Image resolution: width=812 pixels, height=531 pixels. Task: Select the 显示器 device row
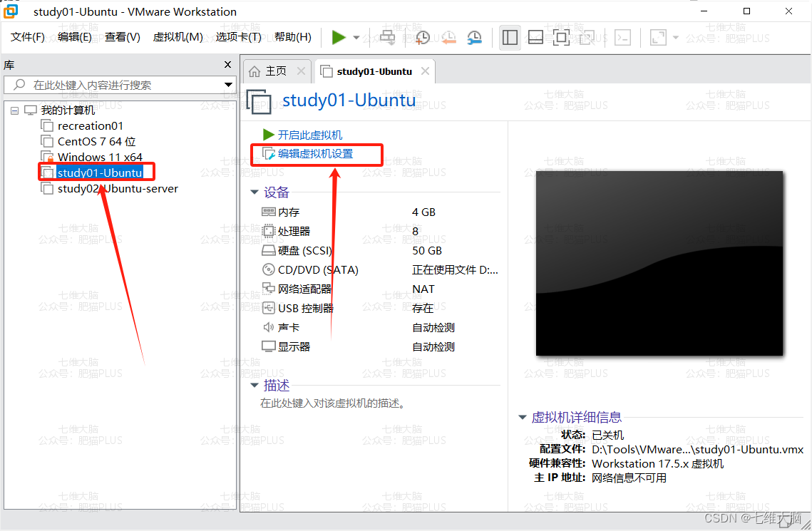(379, 347)
